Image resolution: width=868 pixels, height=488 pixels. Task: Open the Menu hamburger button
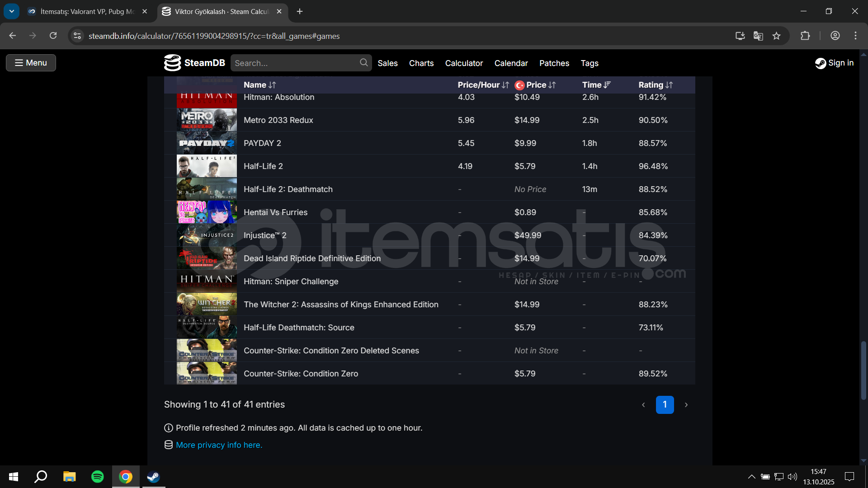[x=31, y=63]
